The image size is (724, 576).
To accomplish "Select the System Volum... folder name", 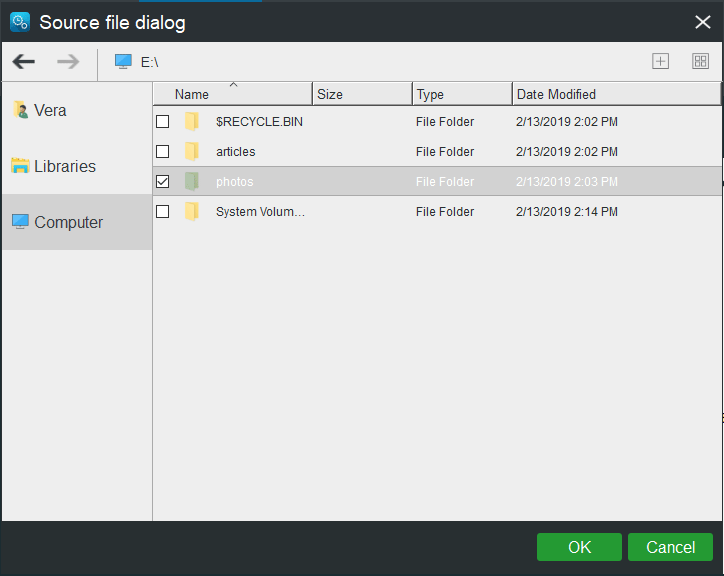I will click(x=260, y=212).
